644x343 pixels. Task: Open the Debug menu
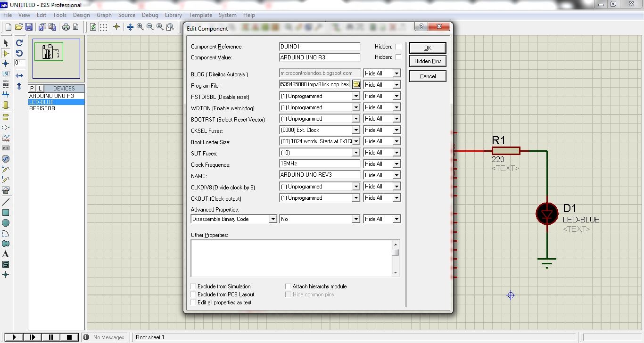(150, 15)
